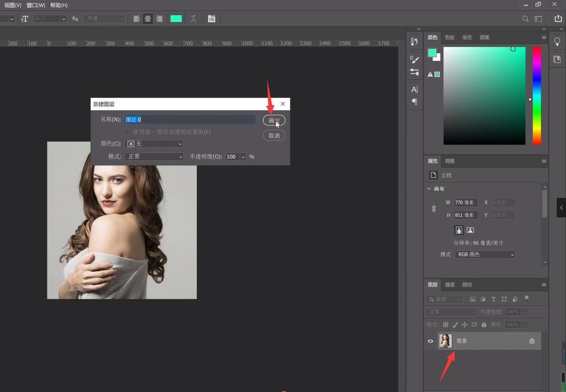Click the Create warped text icon
This screenshot has width=566, height=392.
pos(194,19)
